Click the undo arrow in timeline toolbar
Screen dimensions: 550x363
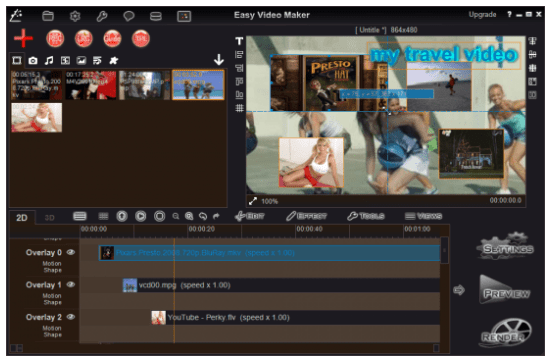pos(203,216)
